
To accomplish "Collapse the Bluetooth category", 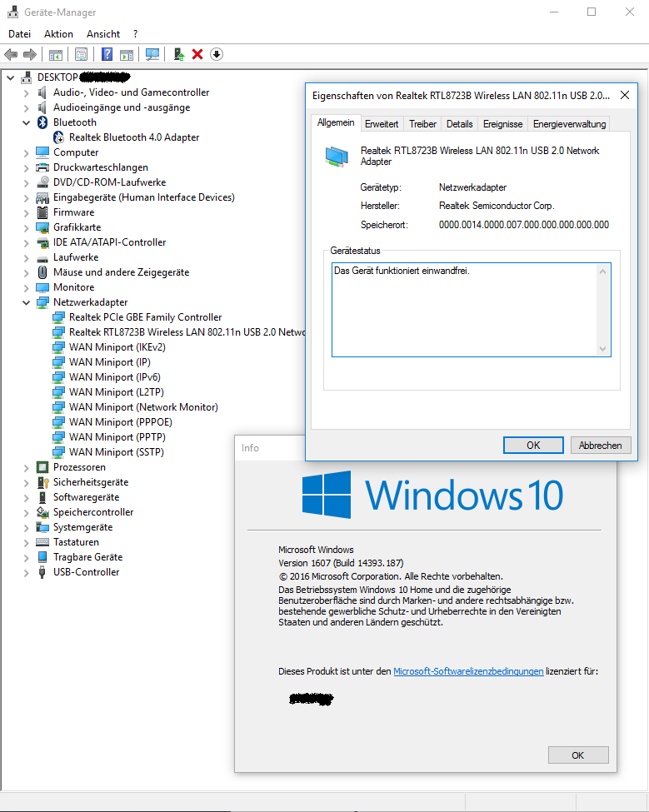I will [27, 122].
